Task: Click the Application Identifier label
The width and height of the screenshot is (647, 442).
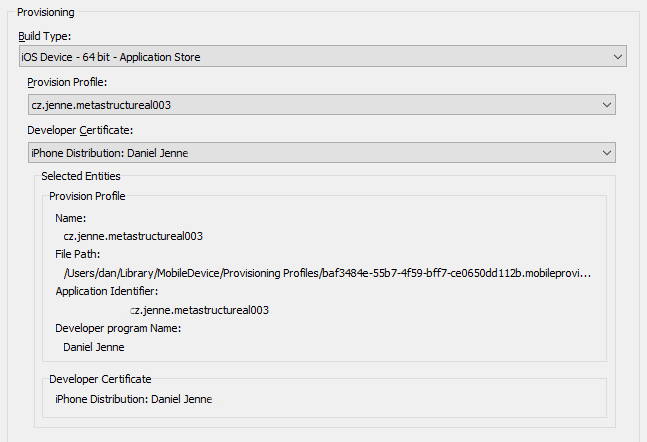Action: 107,291
